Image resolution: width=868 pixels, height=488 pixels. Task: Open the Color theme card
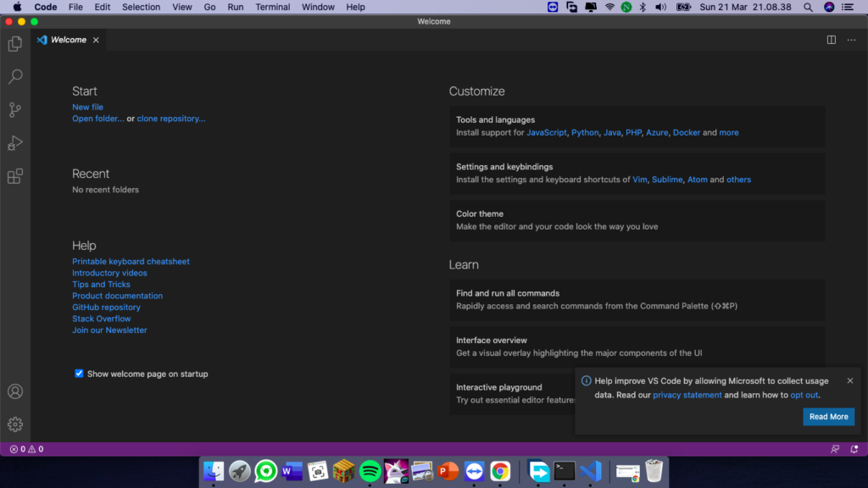coord(637,220)
